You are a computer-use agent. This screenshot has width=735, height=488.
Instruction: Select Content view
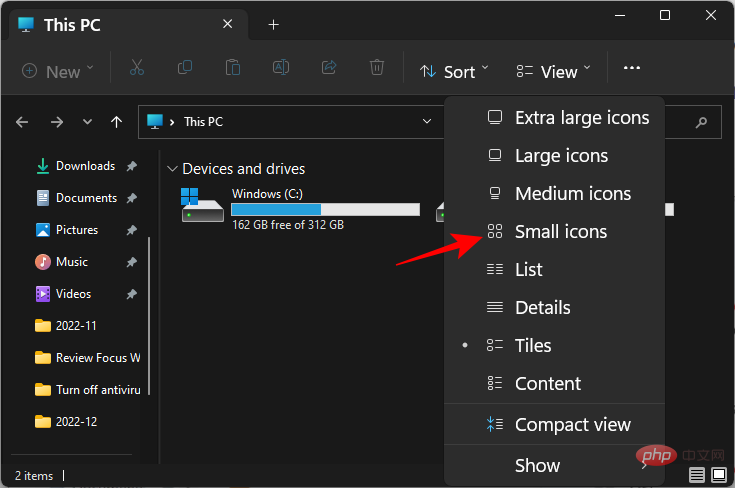pos(554,383)
